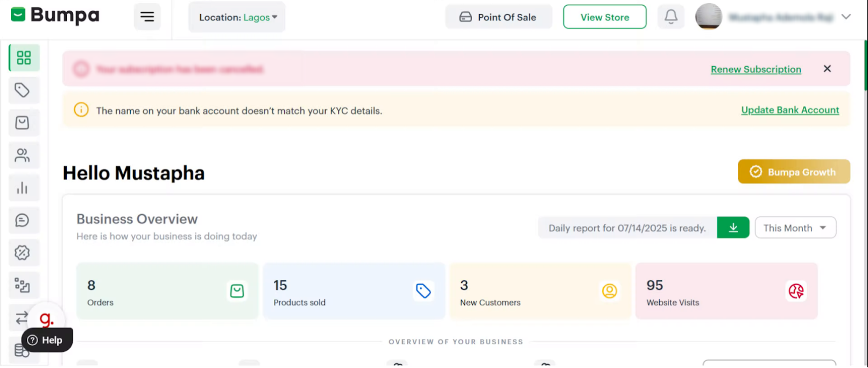The width and height of the screenshot is (868, 368).
Task: Click the orders bag icon in Orders card
Action: pos(237,291)
